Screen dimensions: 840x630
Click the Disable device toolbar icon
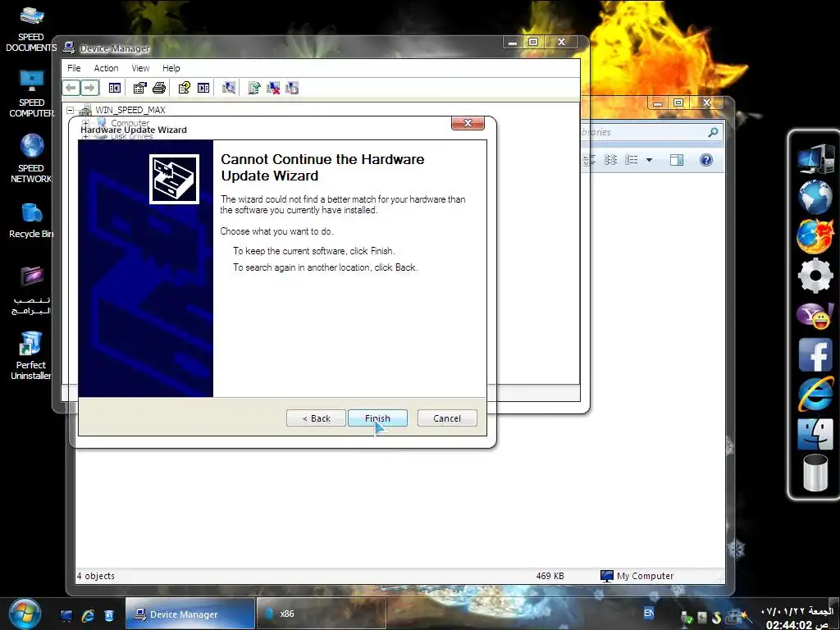point(293,88)
